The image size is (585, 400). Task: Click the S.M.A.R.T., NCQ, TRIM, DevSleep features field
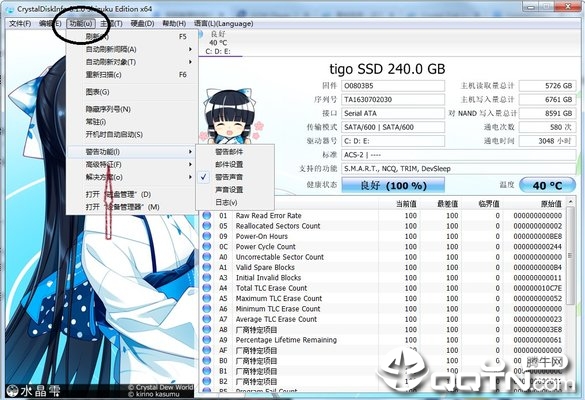459,169
